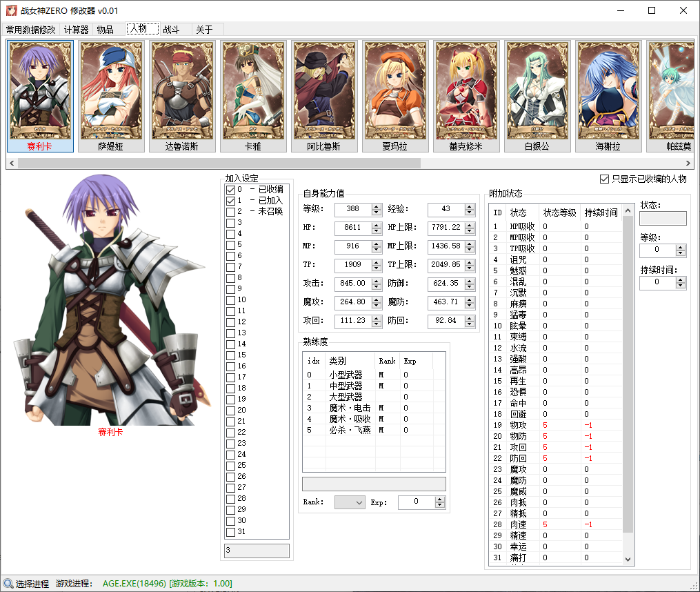Open the 常用数据修改 tab
Screen dimensions: 700x592
30,30
